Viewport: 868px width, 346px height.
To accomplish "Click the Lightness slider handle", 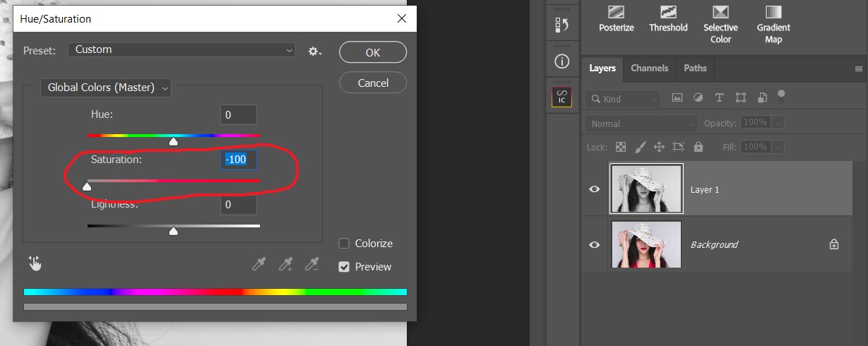I will point(174,231).
